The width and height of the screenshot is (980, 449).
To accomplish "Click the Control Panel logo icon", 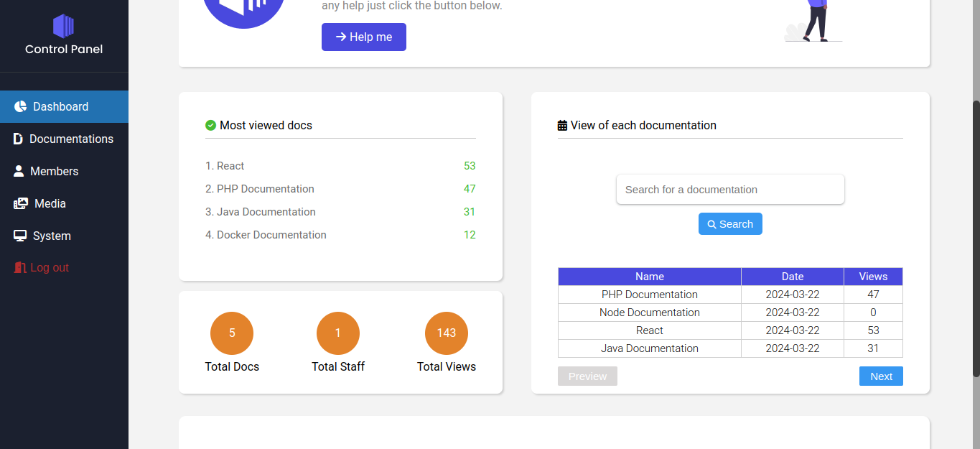I will pos(63,26).
